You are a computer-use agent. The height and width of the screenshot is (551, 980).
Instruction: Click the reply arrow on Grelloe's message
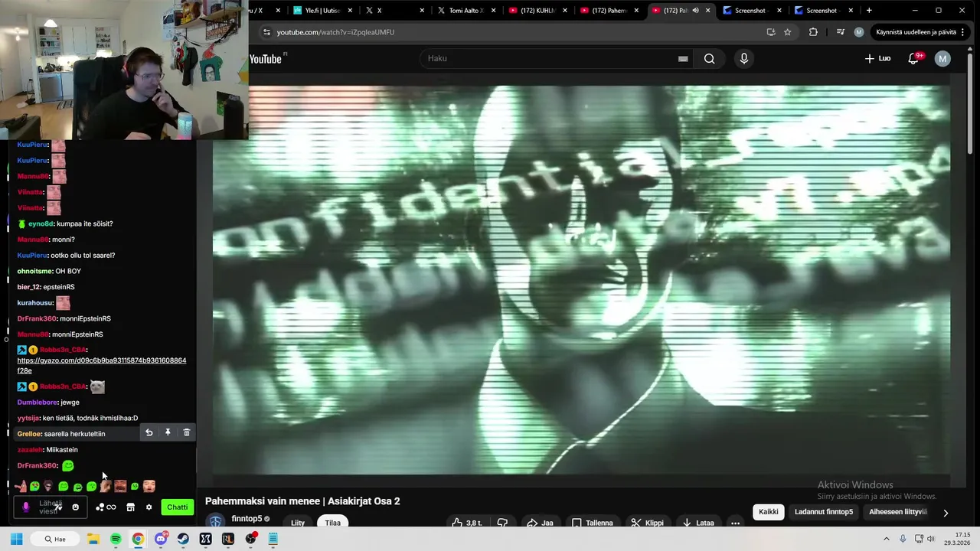click(149, 433)
